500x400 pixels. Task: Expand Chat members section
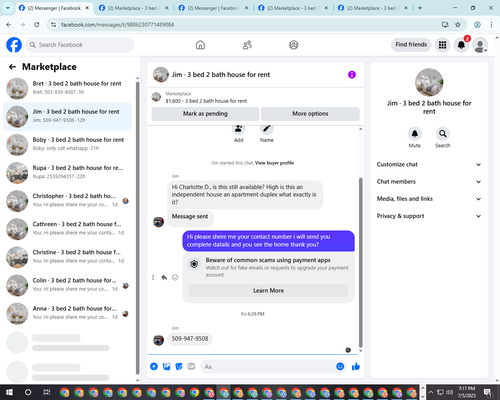(429, 182)
